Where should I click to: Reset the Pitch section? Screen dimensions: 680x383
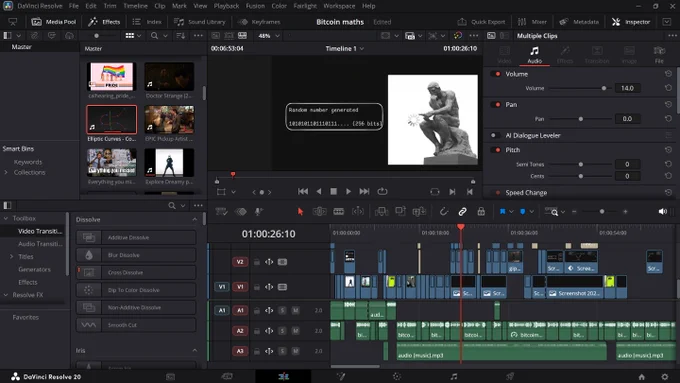[668, 150]
